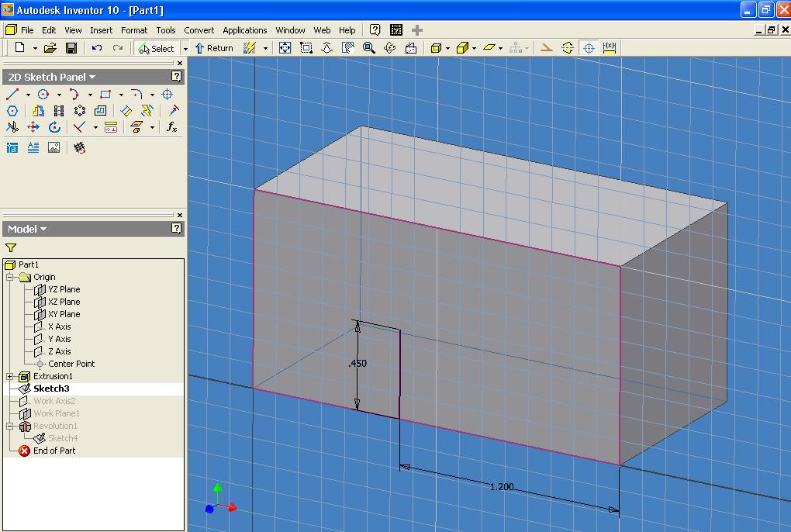Collapse the Origin folder node
Image resolution: width=791 pixels, height=532 pixels.
click(x=9, y=277)
